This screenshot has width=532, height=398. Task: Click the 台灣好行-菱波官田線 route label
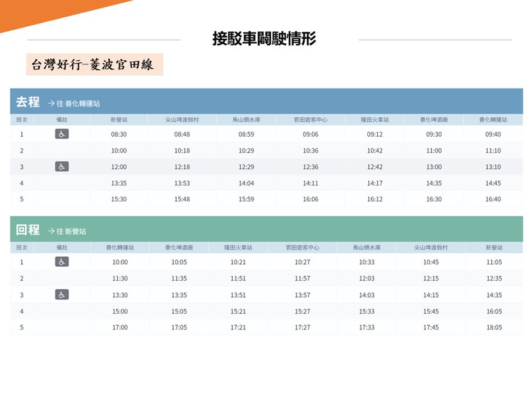pyautogui.click(x=92, y=64)
